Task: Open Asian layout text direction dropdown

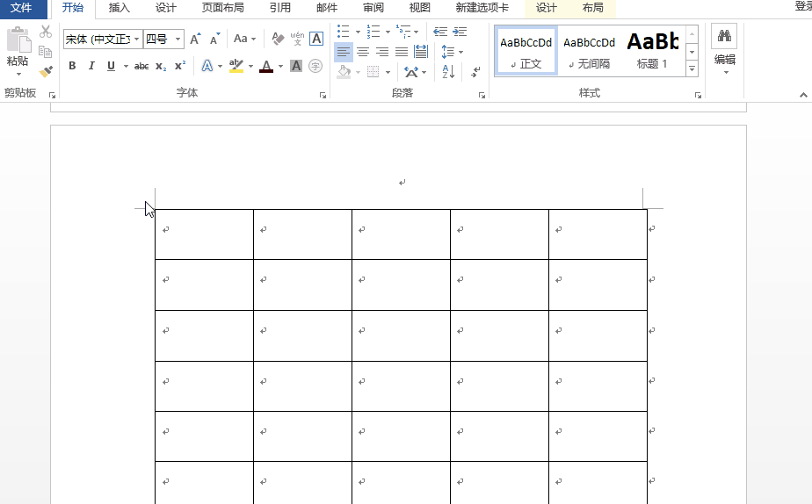Action: pyautogui.click(x=416, y=71)
